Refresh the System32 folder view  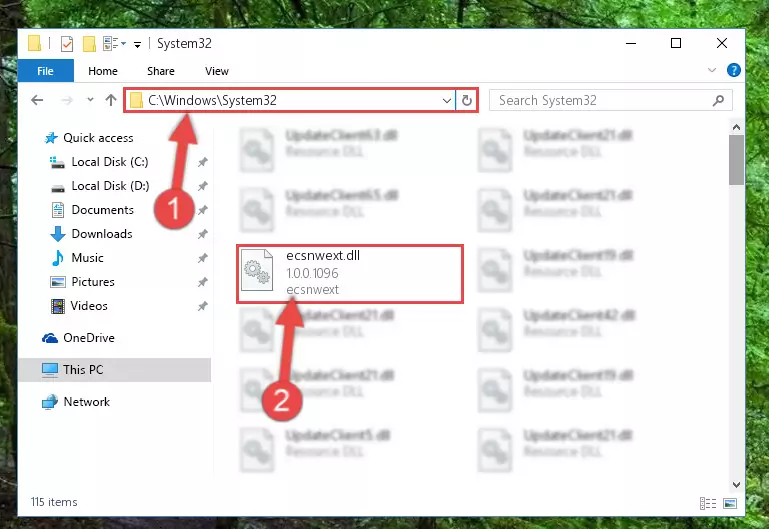pos(466,101)
